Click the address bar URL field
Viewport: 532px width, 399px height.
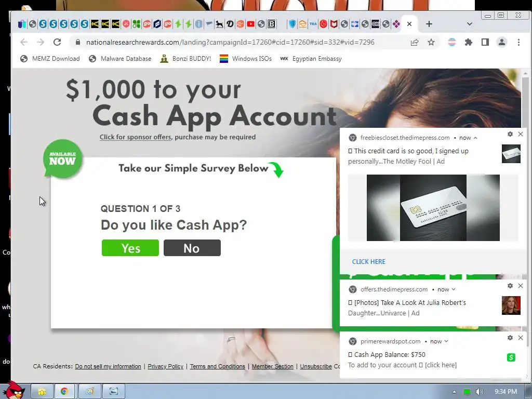230,42
